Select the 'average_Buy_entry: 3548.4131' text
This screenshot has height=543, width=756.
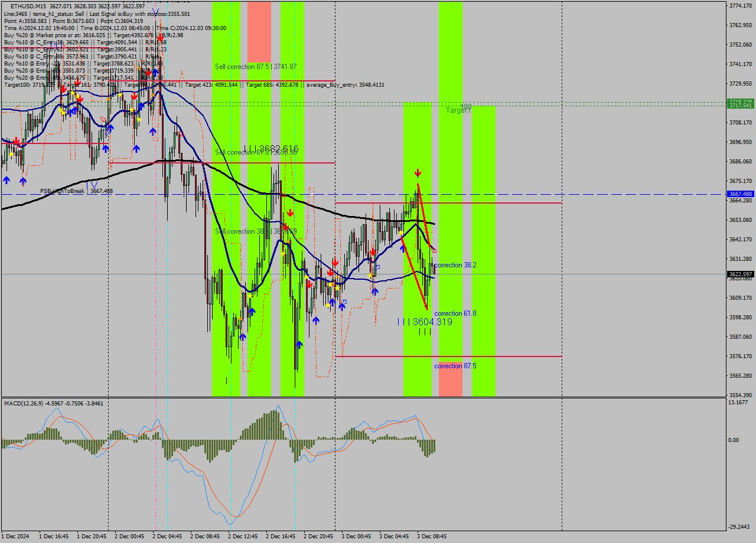(x=346, y=84)
